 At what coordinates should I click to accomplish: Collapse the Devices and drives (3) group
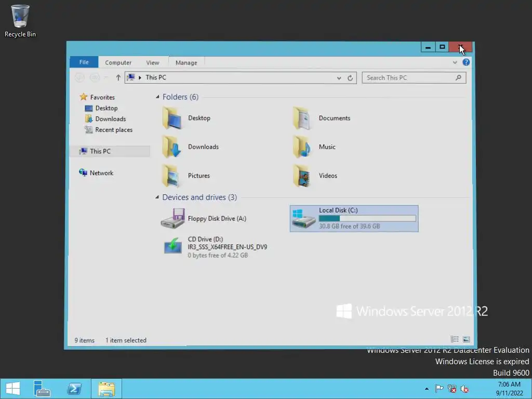click(x=157, y=197)
